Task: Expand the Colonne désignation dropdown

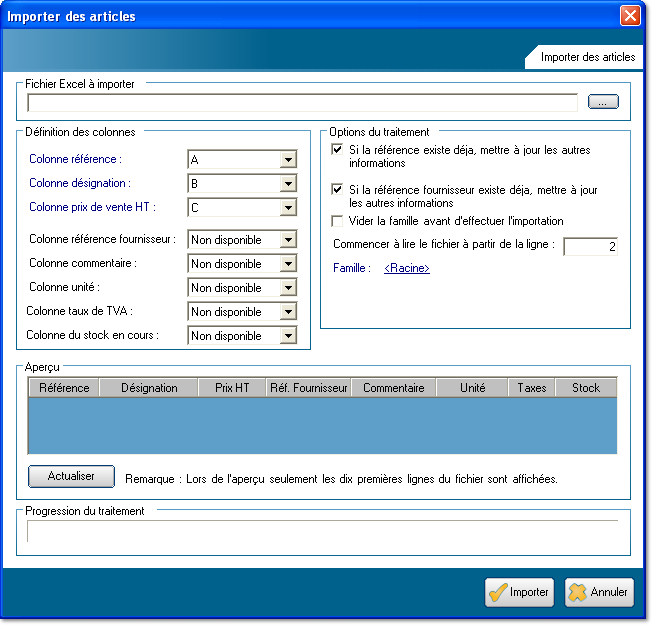Action: coord(288,184)
